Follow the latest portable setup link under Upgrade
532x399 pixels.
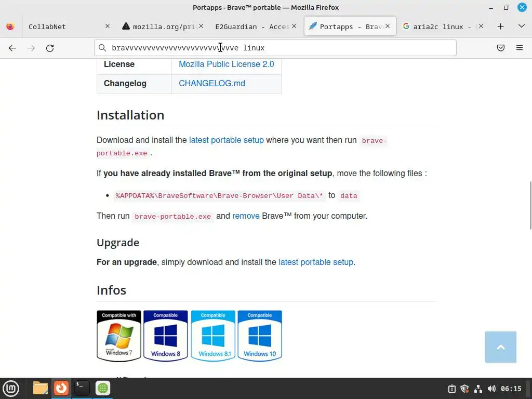[x=316, y=262]
